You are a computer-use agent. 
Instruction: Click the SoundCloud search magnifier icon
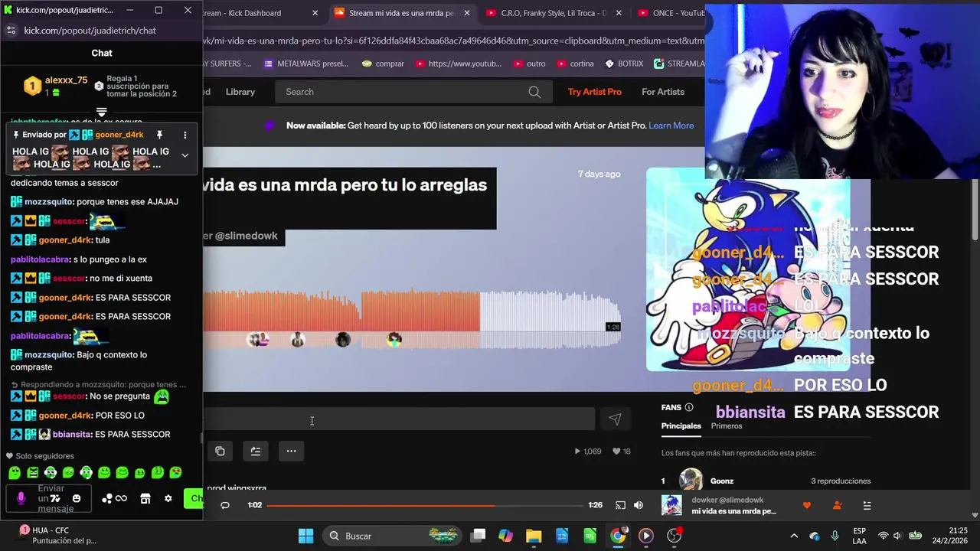click(x=534, y=92)
